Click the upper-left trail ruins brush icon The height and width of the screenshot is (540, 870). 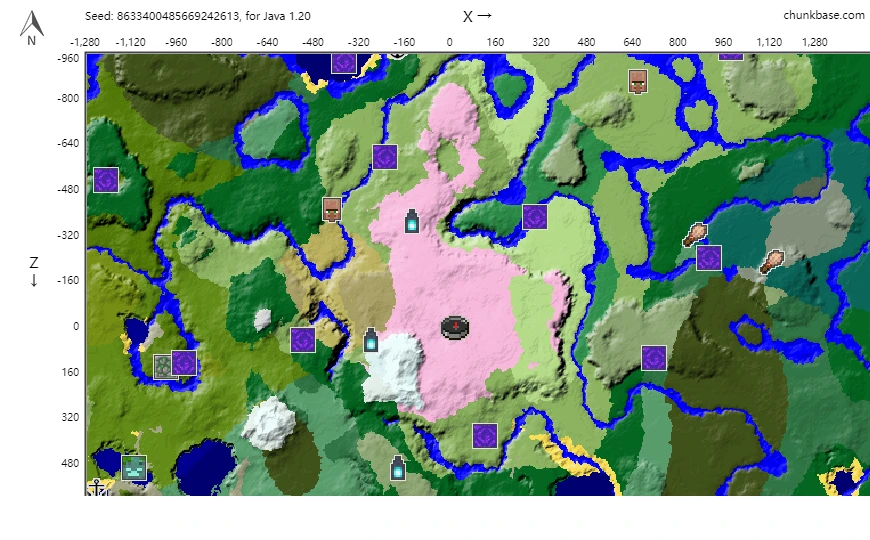(695, 235)
